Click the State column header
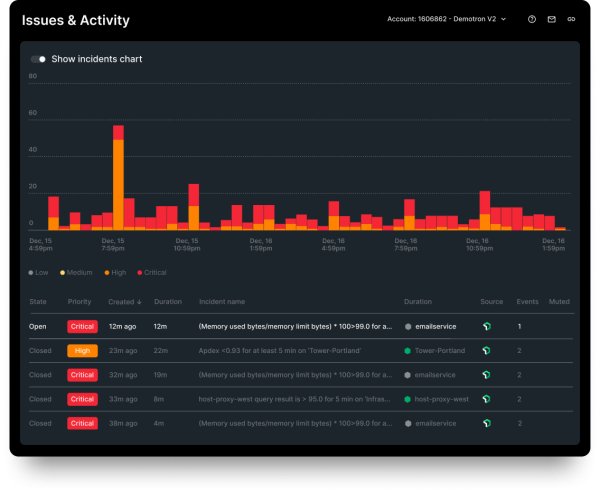 pos(38,301)
